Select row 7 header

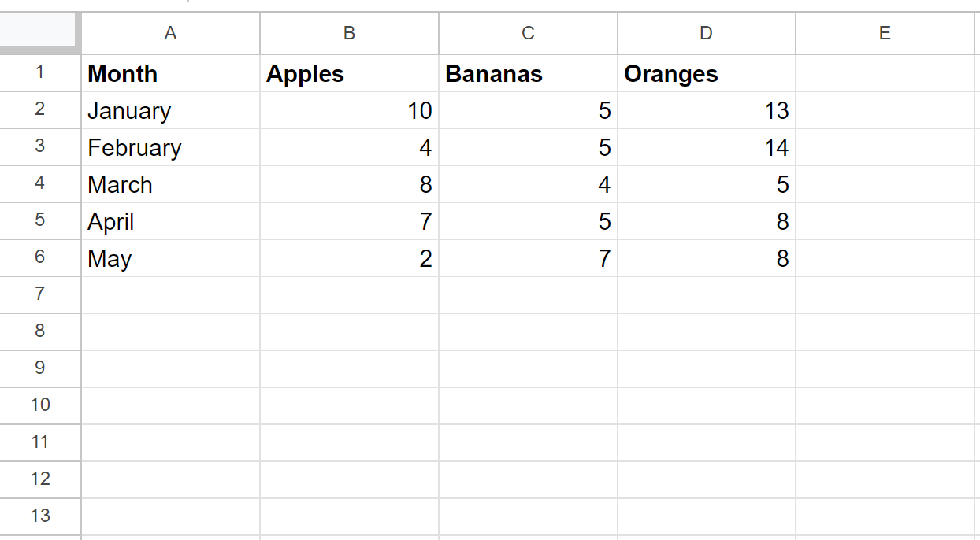[x=40, y=294]
